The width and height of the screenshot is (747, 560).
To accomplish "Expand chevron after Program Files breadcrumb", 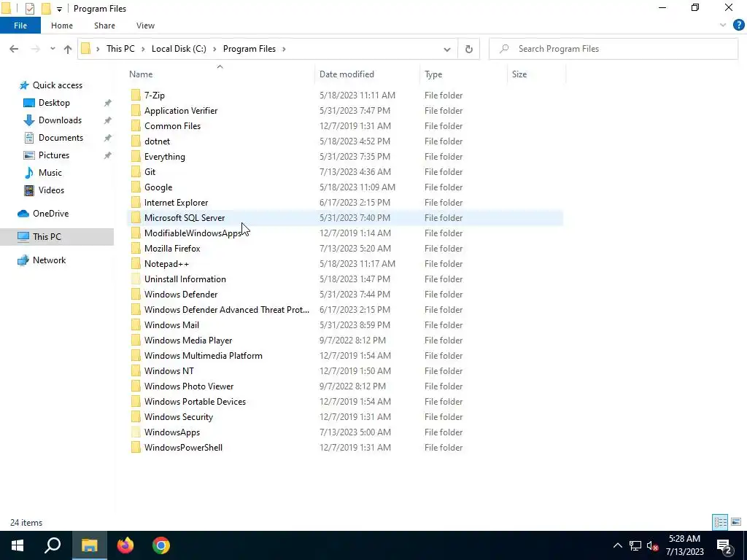I will tap(284, 49).
